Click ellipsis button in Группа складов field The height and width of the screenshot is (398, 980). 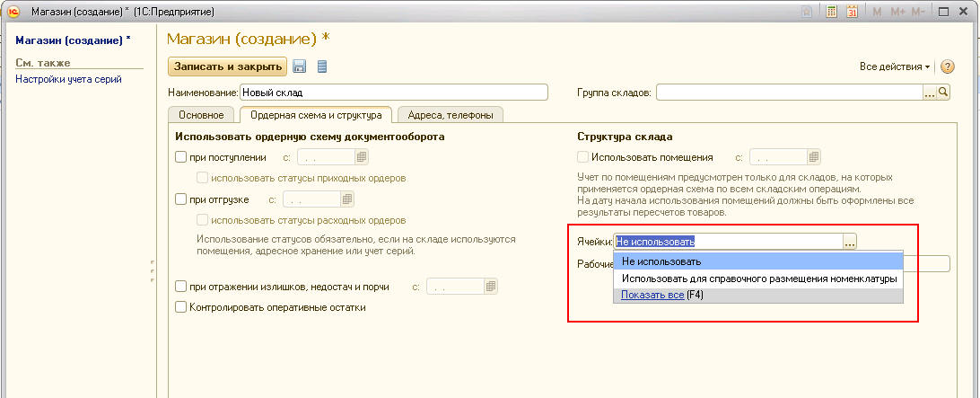pyautogui.click(x=930, y=93)
